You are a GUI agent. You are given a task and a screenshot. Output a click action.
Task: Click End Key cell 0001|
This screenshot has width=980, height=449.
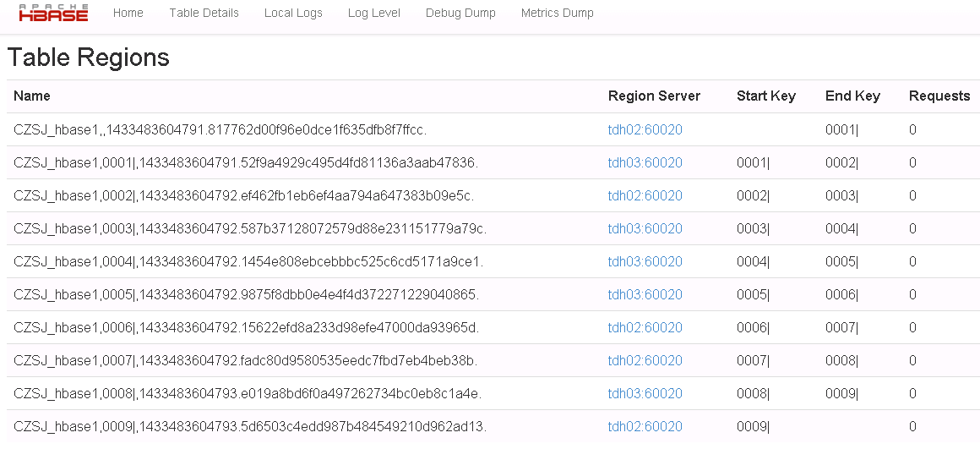coord(842,130)
